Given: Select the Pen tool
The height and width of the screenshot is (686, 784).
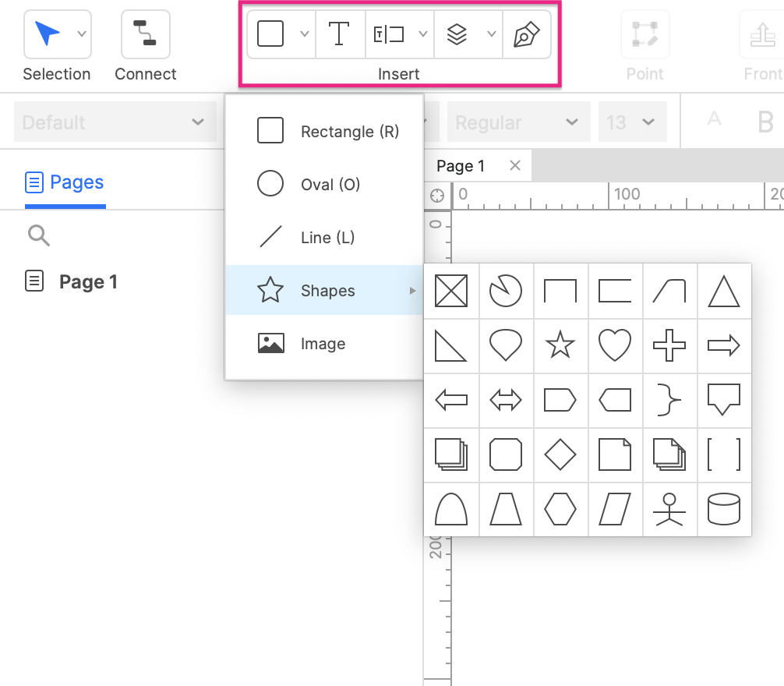Looking at the screenshot, I should pyautogui.click(x=527, y=34).
